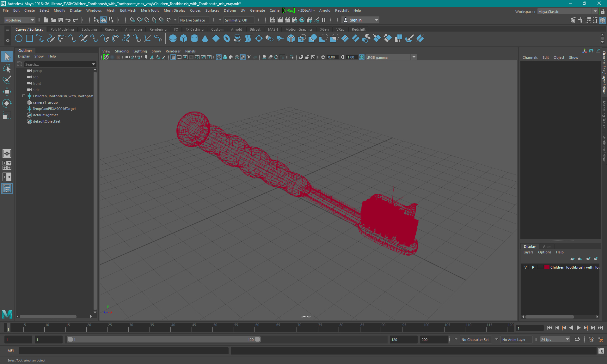This screenshot has height=364, width=607.
Task: Go to start of playback range
Action: click(549, 328)
